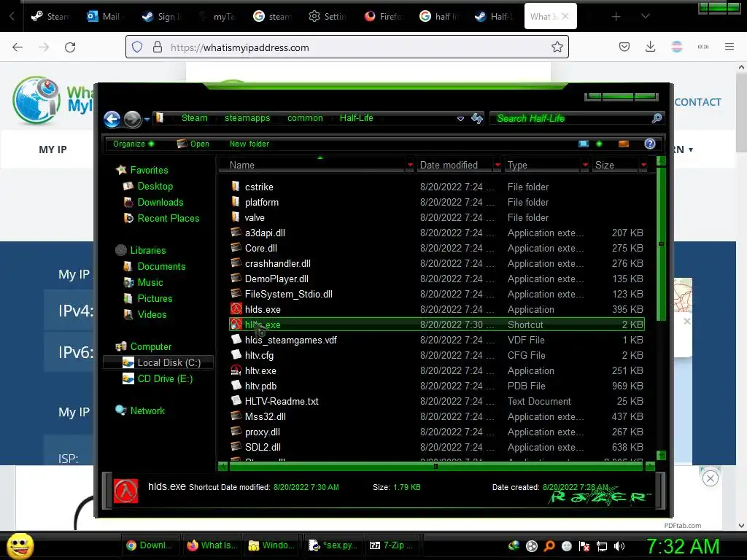The image size is (747, 560).
Task: Expand the address bar history dropdown
Action: (x=460, y=119)
